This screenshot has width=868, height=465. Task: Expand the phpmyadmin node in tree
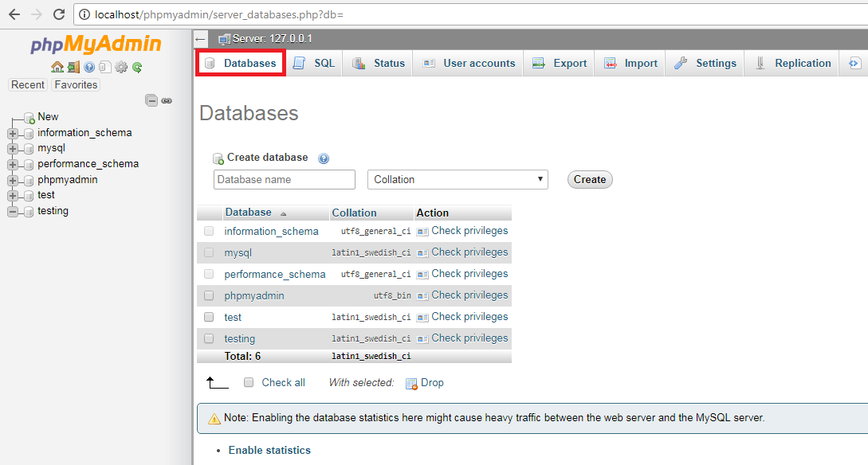(x=13, y=181)
